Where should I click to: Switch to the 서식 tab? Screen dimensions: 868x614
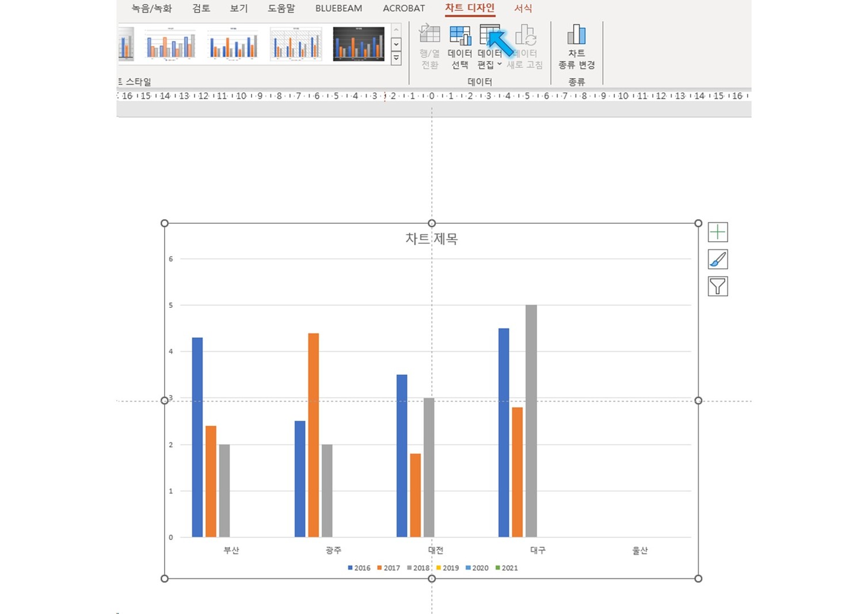click(x=523, y=9)
